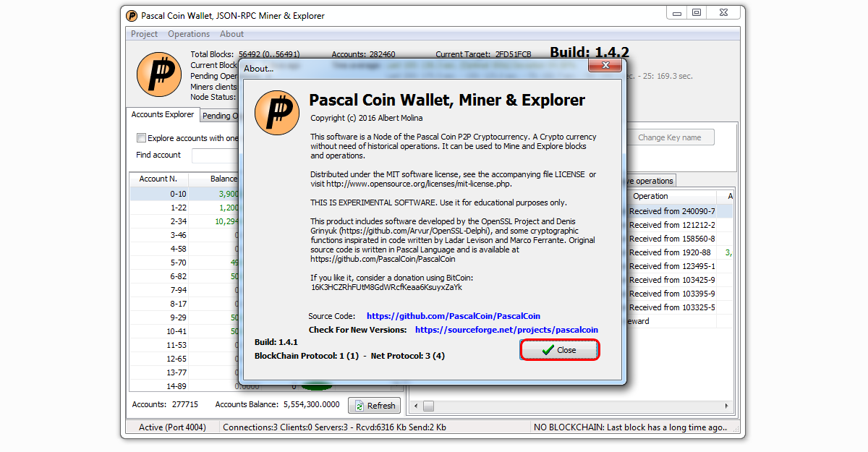Select the Received from 240090-7 row

pos(672,211)
